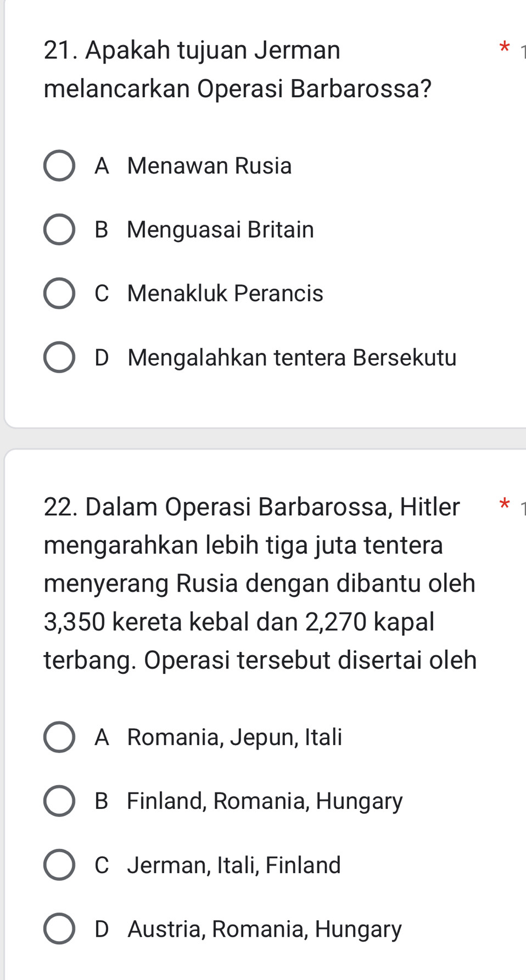Mark the 'Menakluk Perancis' radio button
The image size is (526, 980).
click(59, 294)
